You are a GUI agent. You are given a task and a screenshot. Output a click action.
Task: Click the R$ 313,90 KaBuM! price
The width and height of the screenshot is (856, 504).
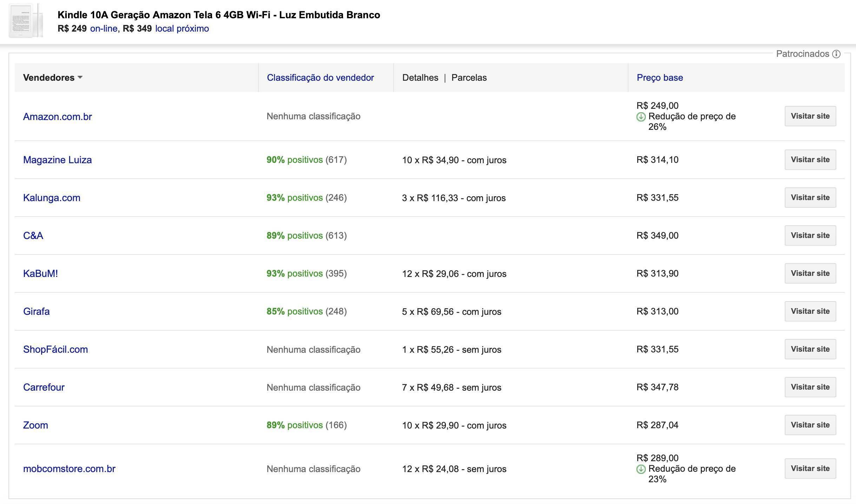pos(658,273)
